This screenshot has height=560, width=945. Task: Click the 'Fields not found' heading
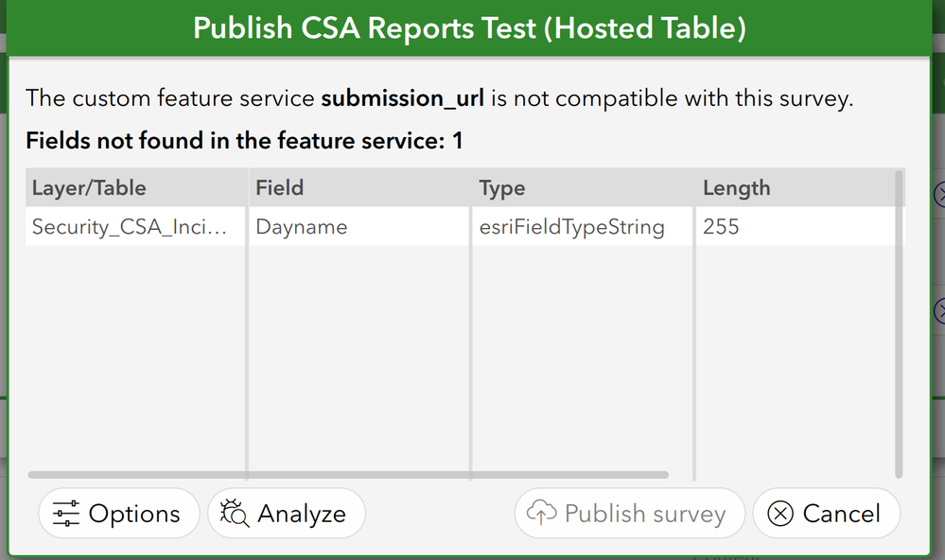point(244,142)
